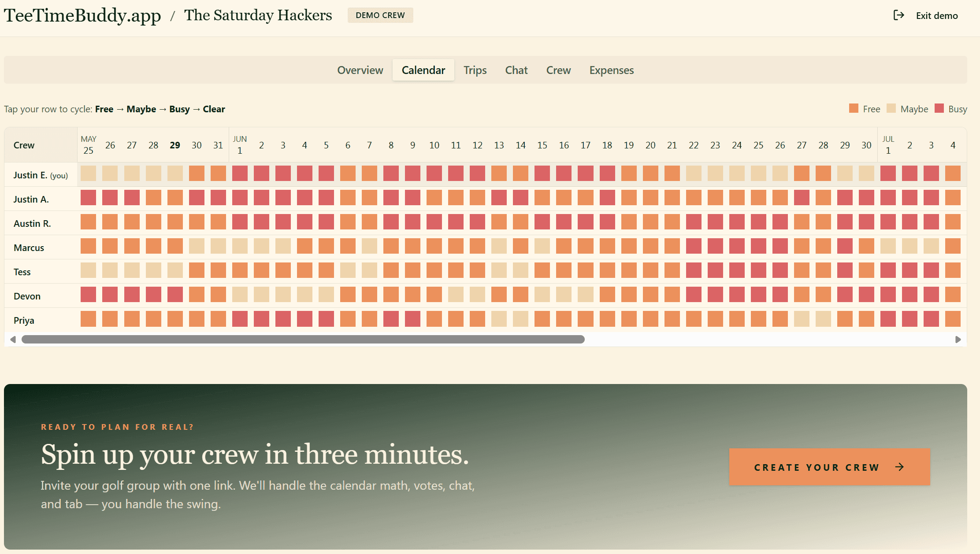Toggle Justin E. availability for Jun 22
Image resolution: width=980 pixels, height=554 pixels.
tap(694, 174)
